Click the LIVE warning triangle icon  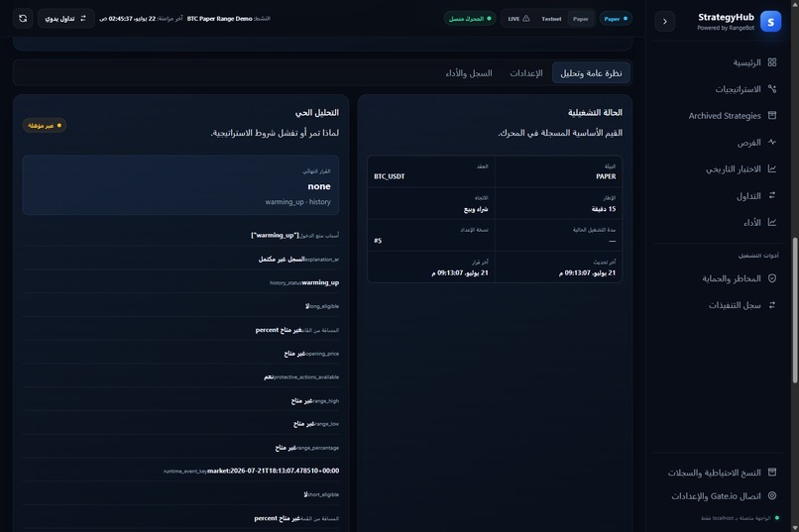pyautogui.click(x=525, y=18)
